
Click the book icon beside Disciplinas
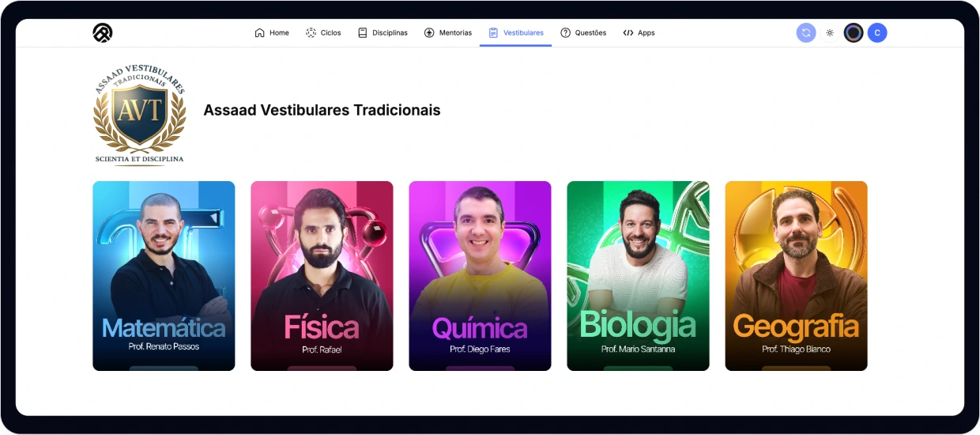(363, 33)
